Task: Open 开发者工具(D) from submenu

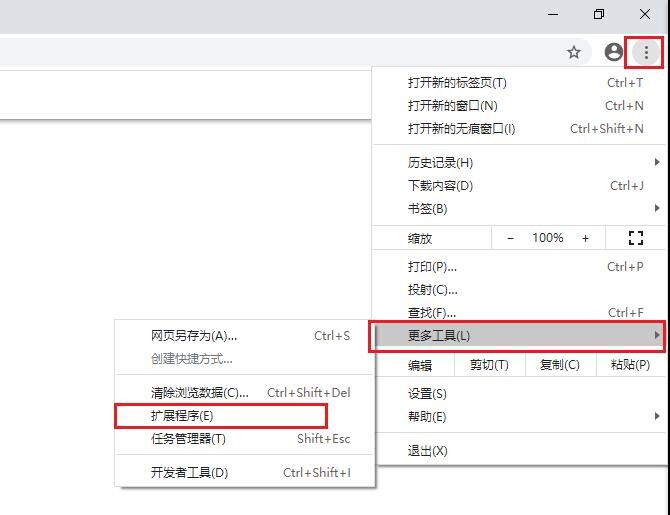Action: point(189,472)
